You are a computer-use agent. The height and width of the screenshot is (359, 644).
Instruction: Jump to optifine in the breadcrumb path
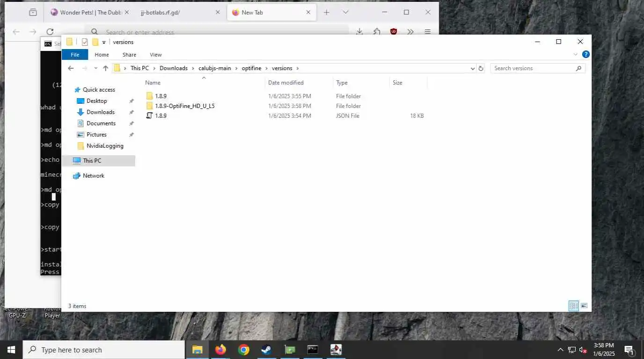click(252, 68)
